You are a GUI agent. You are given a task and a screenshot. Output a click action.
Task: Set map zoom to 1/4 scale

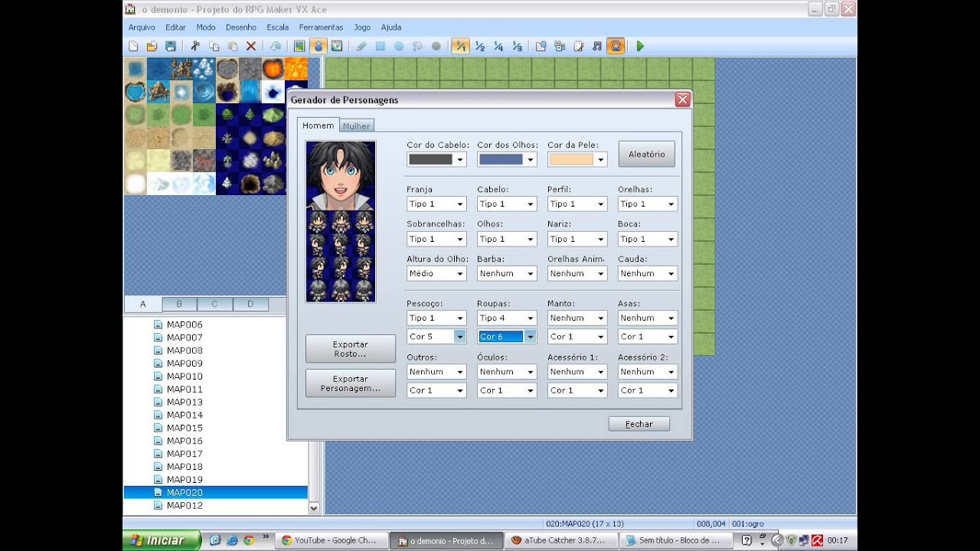[x=498, y=47]
